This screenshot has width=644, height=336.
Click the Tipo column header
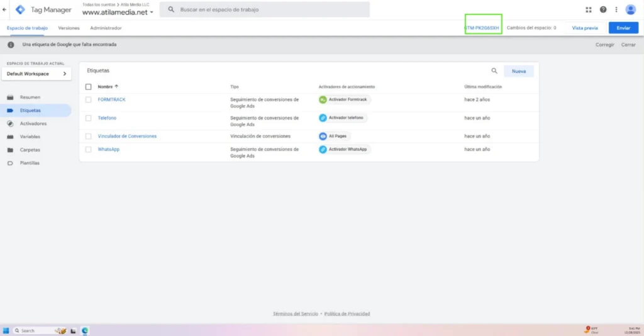point(234,87)
